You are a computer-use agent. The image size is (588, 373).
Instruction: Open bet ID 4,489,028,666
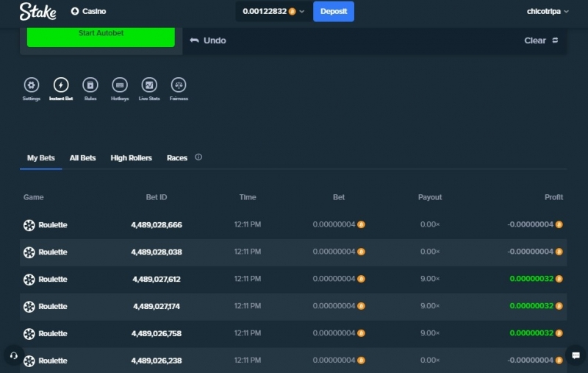[x=157, y=225]
